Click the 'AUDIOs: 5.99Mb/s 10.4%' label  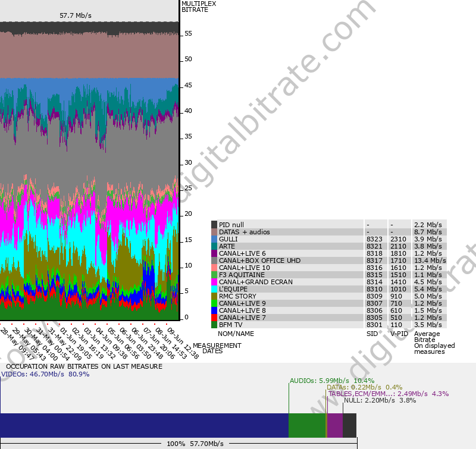coord(332,381)
